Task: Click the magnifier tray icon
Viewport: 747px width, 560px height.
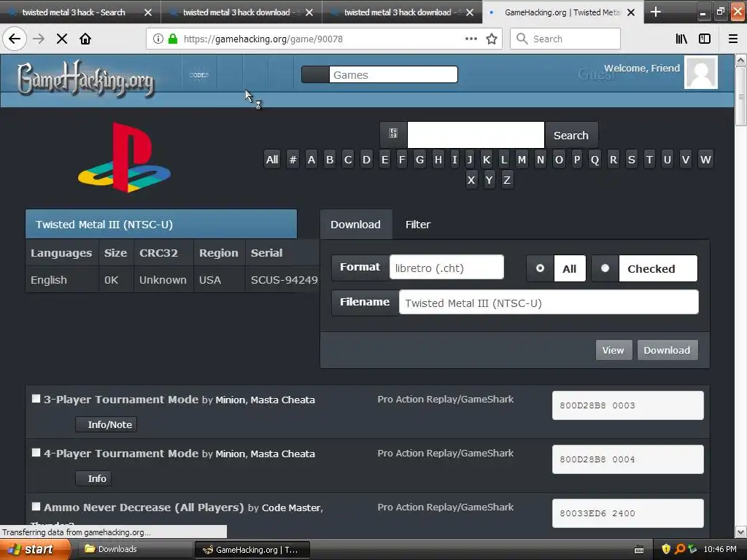Action: click(x=680, y=549)
